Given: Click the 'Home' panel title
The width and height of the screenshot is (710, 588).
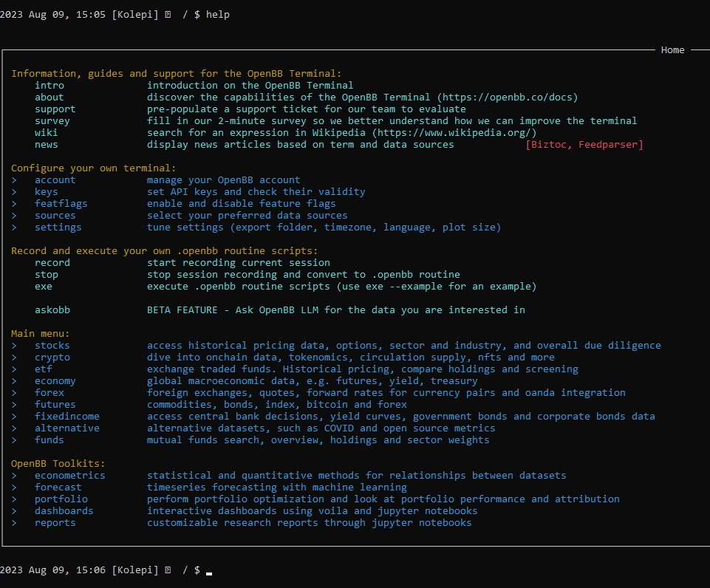Looking at the screenshot, I should click(672, 49).
